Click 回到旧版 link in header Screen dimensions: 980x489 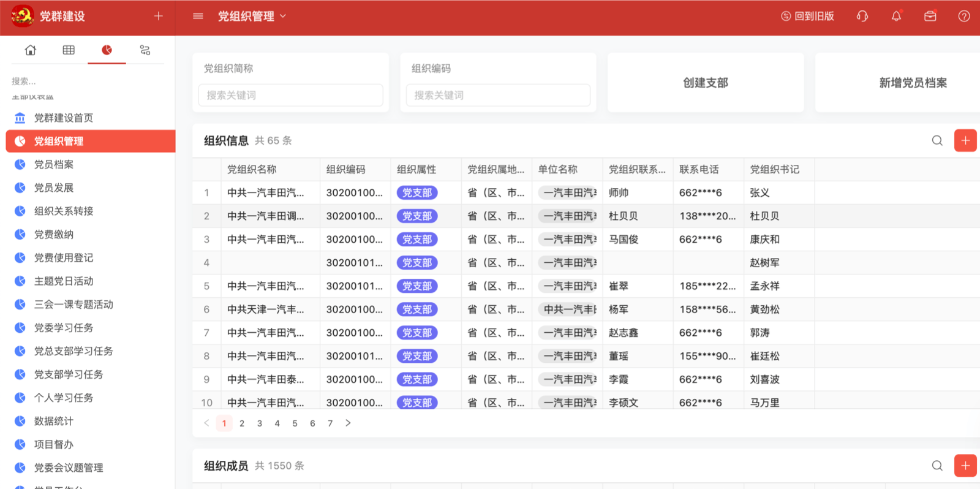coord(807,17)
